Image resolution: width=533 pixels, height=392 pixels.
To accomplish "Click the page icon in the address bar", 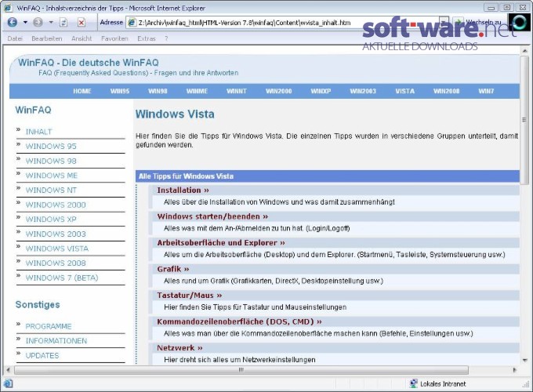I will [x=132, y=23].
